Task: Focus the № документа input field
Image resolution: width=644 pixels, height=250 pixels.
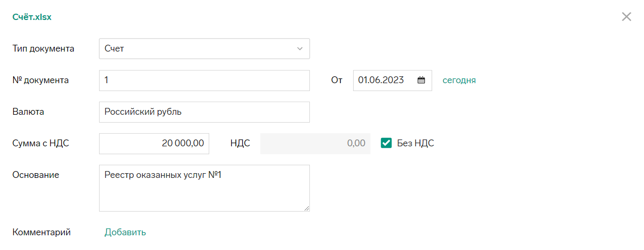Action: coord(204,81)
